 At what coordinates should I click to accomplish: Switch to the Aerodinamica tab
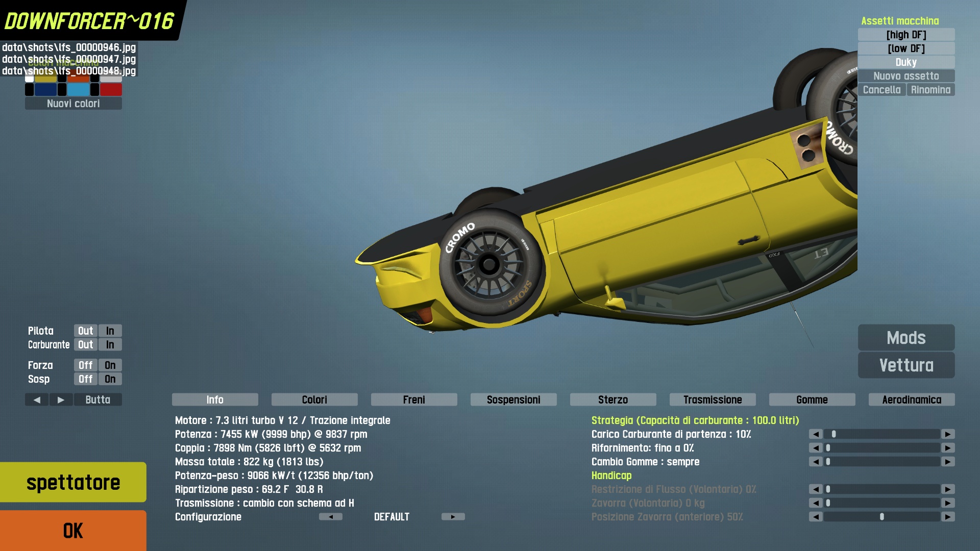tap(911, 400)
